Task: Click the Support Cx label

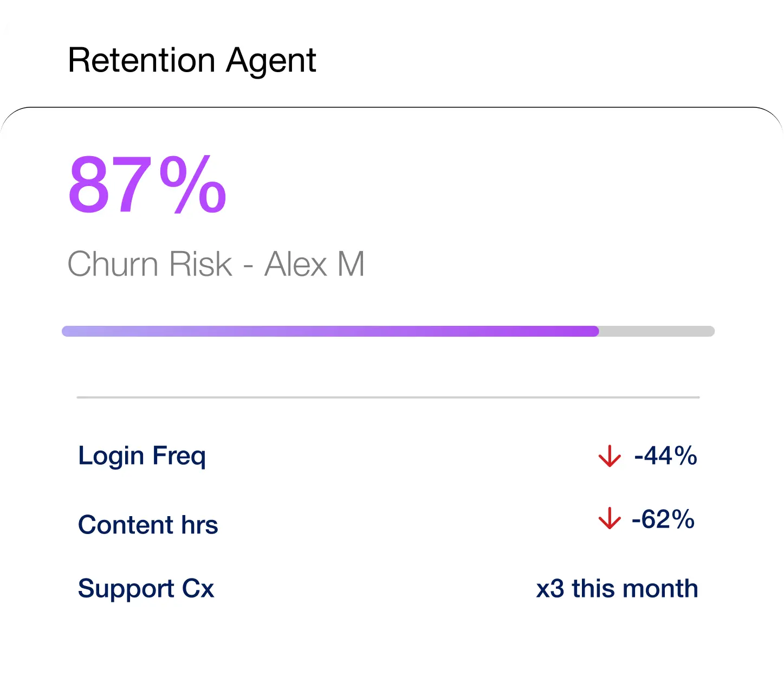Action: [x=146, y=589]
